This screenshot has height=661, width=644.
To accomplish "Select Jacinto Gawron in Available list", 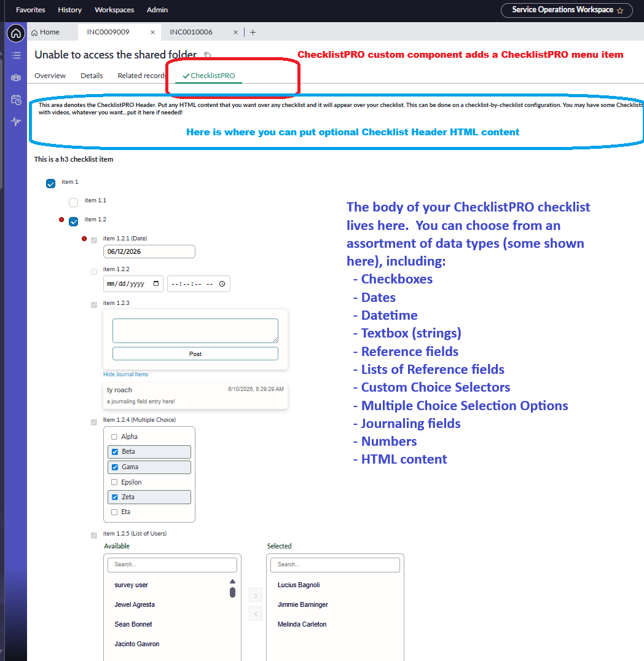I will click(137, 644).
